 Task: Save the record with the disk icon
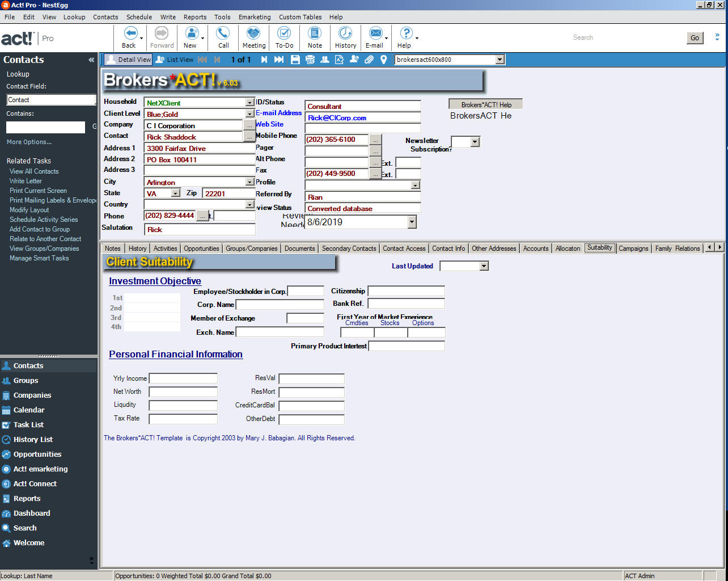pyautogui.click(x=295, y=60)
